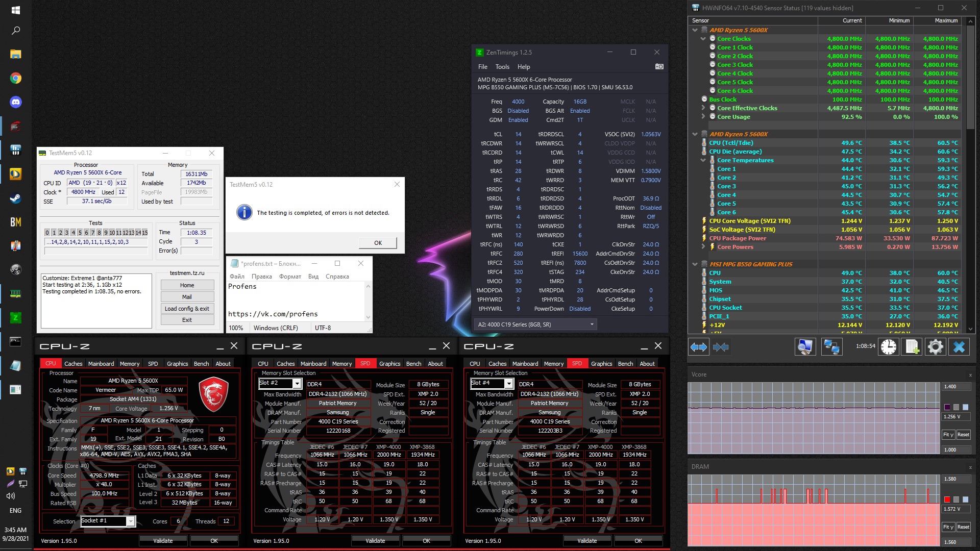Click the HWiNFO shrink layout arrows icon

tap(721, 347)
